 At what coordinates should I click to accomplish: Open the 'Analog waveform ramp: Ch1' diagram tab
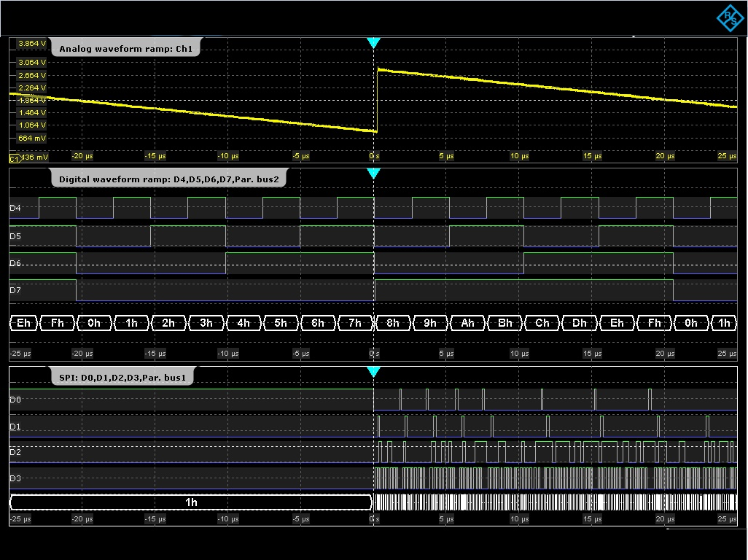click(x=125, y=49)
